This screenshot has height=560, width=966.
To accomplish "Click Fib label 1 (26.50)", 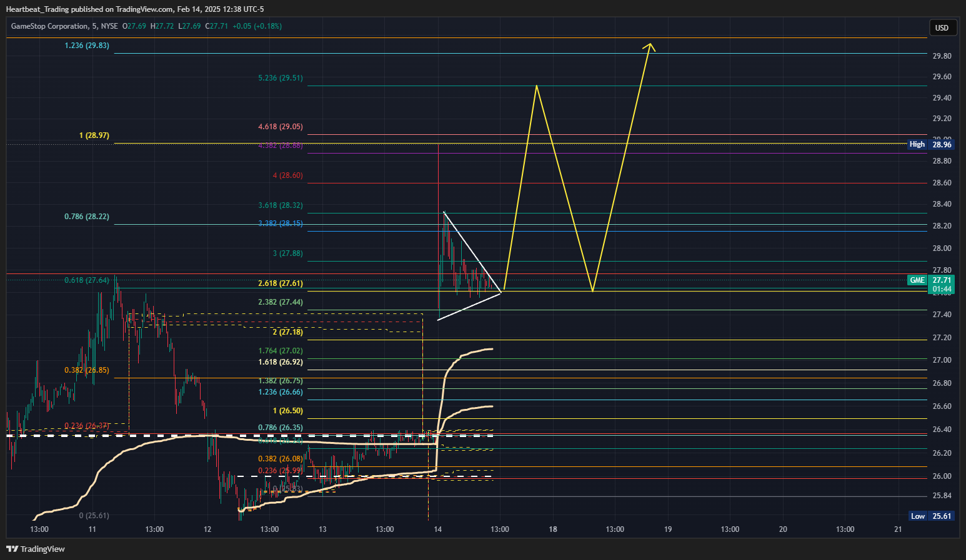I will pos(287,411).
